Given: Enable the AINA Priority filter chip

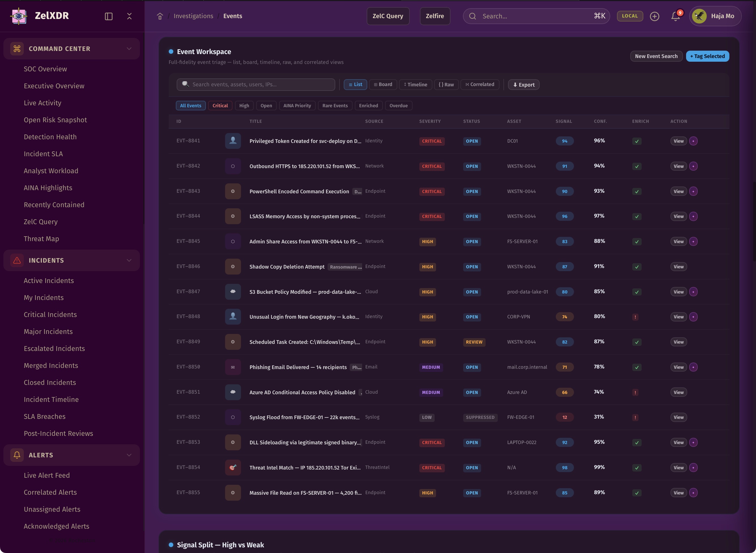Looking at the screenshot, I should 297,106.
